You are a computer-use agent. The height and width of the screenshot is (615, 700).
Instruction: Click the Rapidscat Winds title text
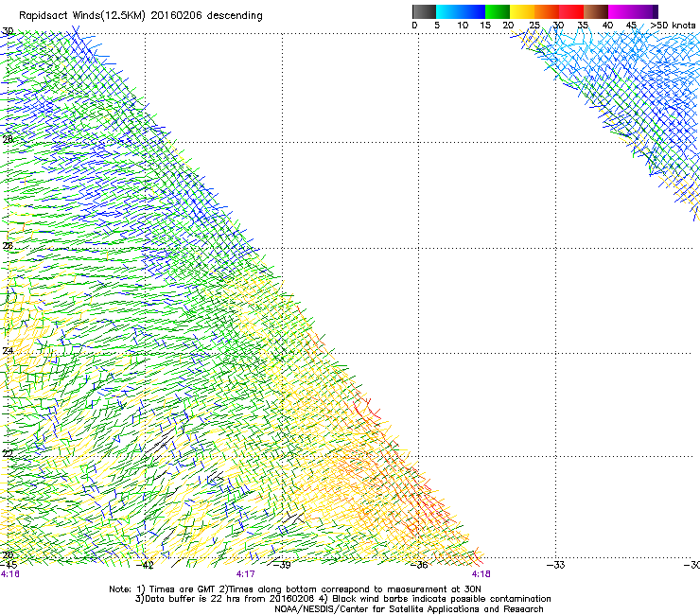coord(141,16)
